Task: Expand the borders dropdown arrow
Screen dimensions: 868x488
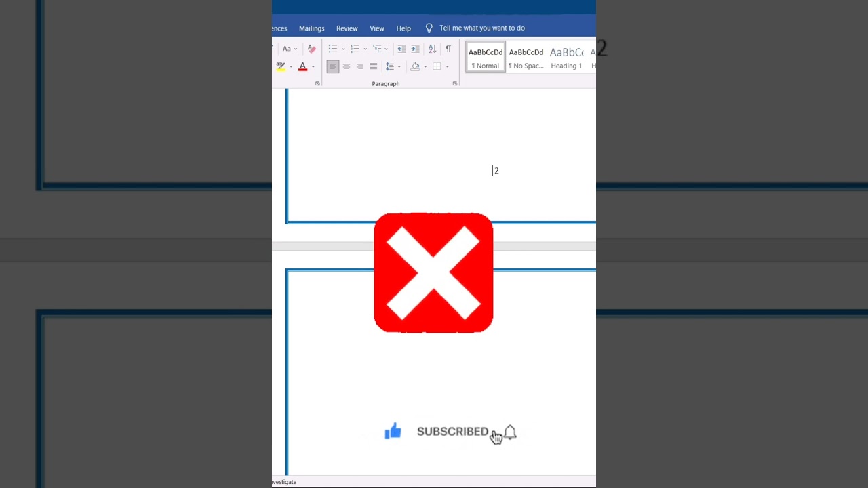Action: click(447, 66)
